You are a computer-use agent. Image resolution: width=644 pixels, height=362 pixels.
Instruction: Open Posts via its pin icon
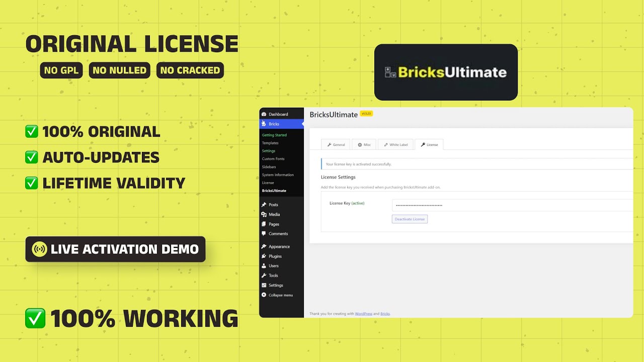264,205
